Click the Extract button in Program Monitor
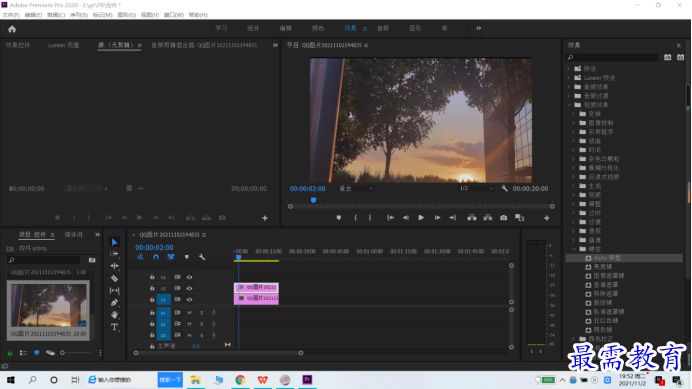This screenshot has width=692, height=389. 488,218
